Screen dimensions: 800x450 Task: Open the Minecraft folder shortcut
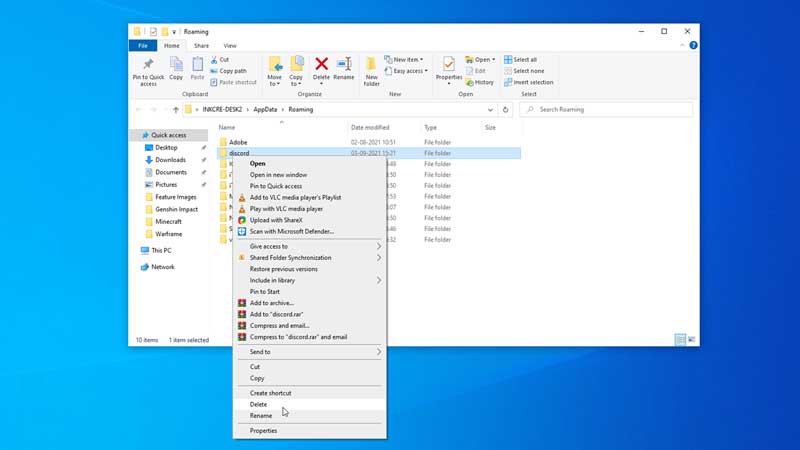168,221
